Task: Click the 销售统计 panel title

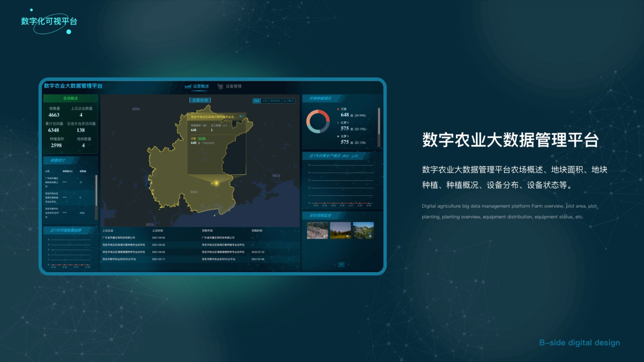Action: coord(58,160)
